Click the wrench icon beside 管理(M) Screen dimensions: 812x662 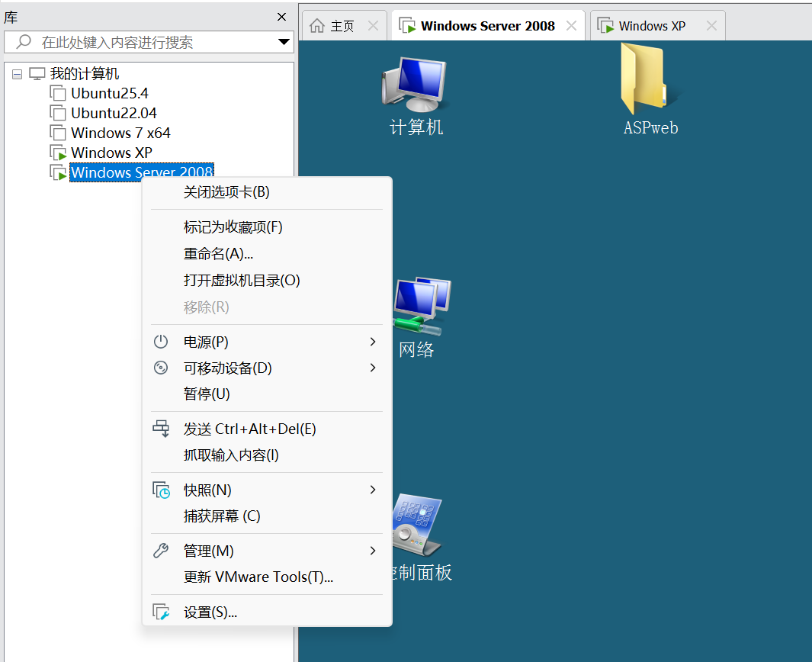pos(161,551)
